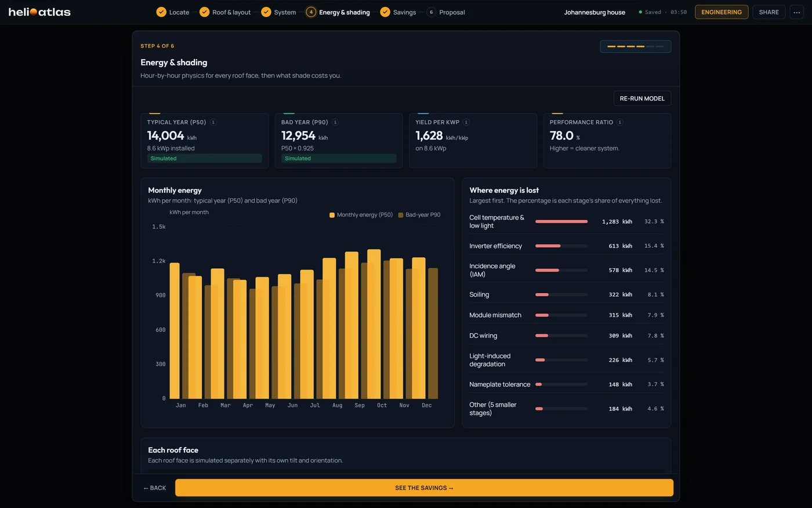
Task: Click the step 4 number badge
Action: coord(311,12)
